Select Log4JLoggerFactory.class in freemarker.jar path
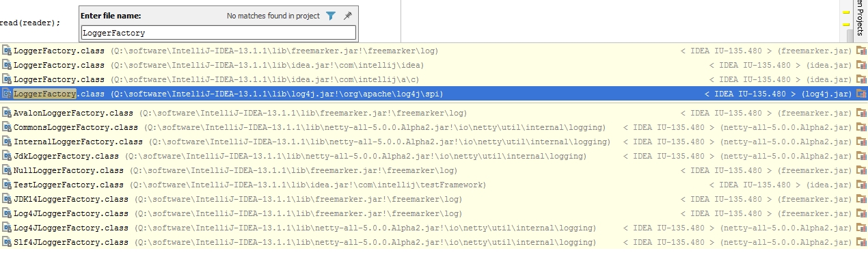Image resolution: width=868 pixels, height=253 pixels. 434,213
